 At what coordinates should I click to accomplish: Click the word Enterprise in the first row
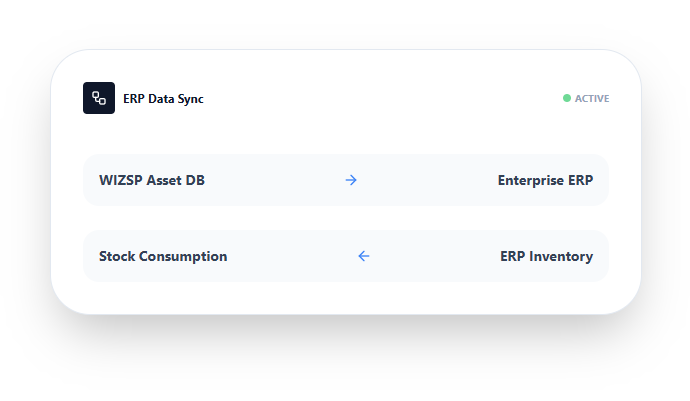tap(531, 180)
